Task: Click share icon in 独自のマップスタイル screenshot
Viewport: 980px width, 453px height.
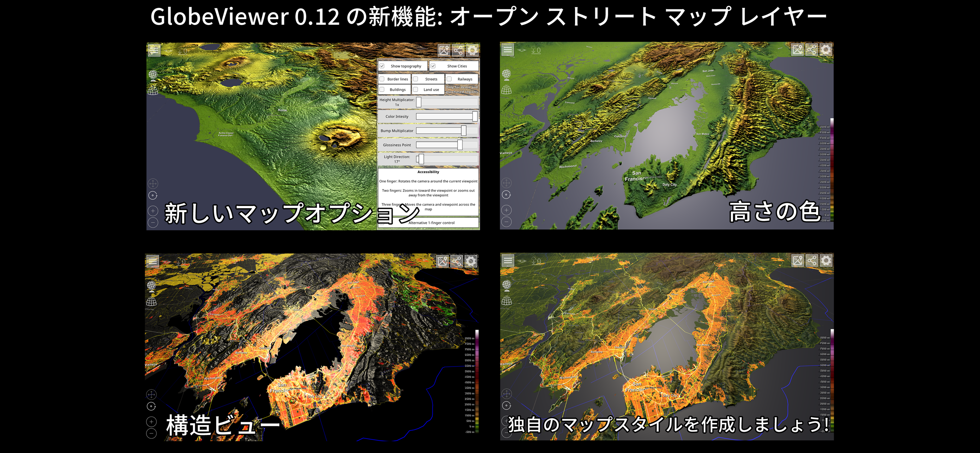Action: tap(812, 260)
